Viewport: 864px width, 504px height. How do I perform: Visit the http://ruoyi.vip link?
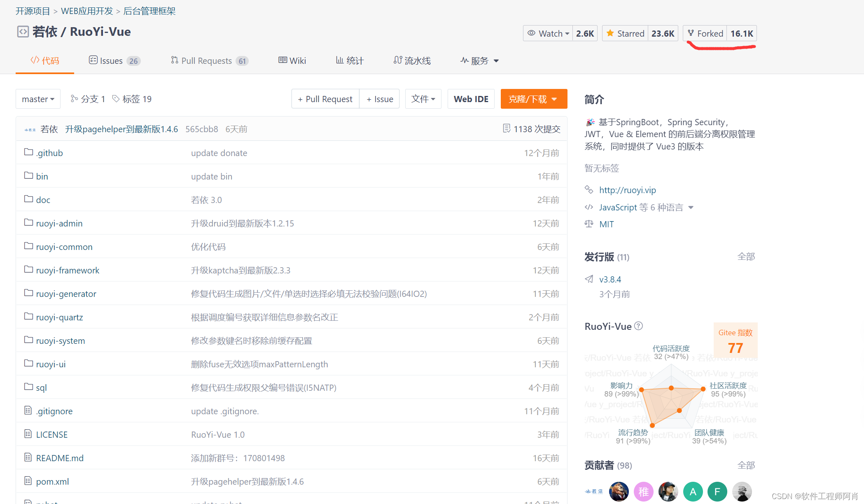(x=627, y=190)
